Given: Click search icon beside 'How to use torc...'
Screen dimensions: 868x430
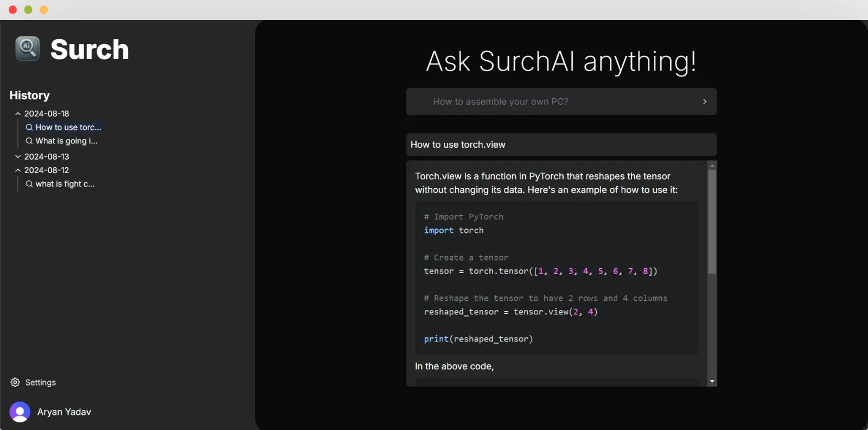Looking at the screenshot, I should click(29, 127).
